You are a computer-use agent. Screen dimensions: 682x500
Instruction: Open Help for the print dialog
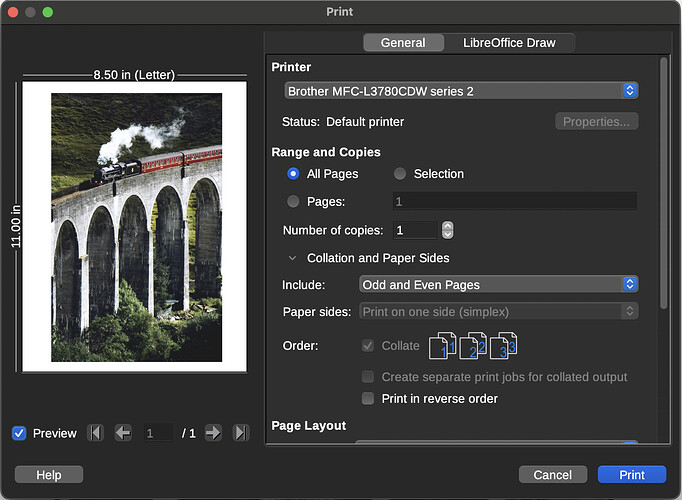click(x=48, y=475)
